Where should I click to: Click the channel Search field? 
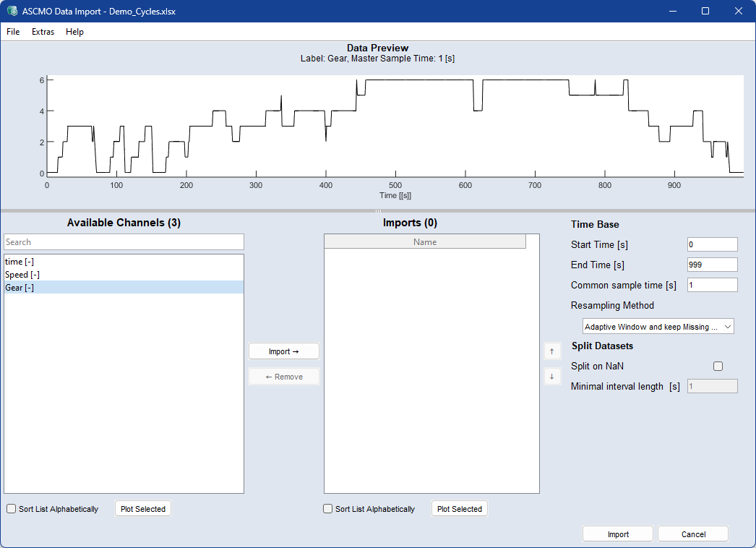tap(124, 242)
